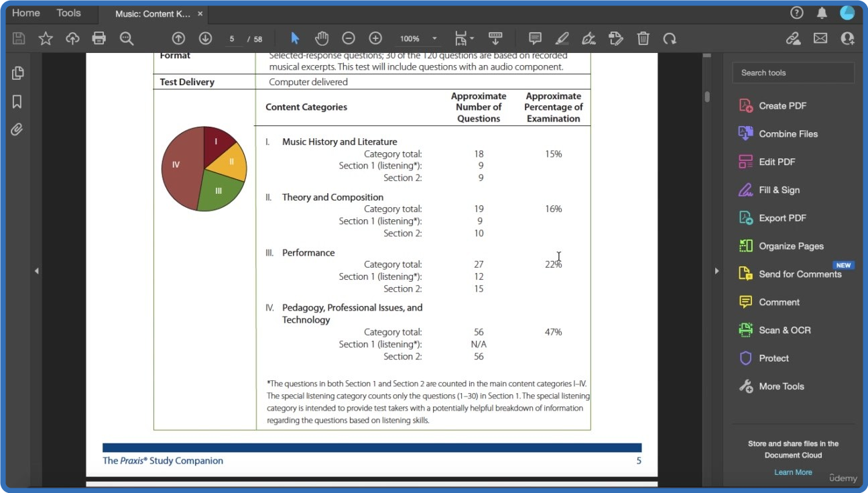Zoom out with the minus button
Image resolution: width=868 pixels, height=493 pixels.
pyautogui.click(x=349, y=38)
